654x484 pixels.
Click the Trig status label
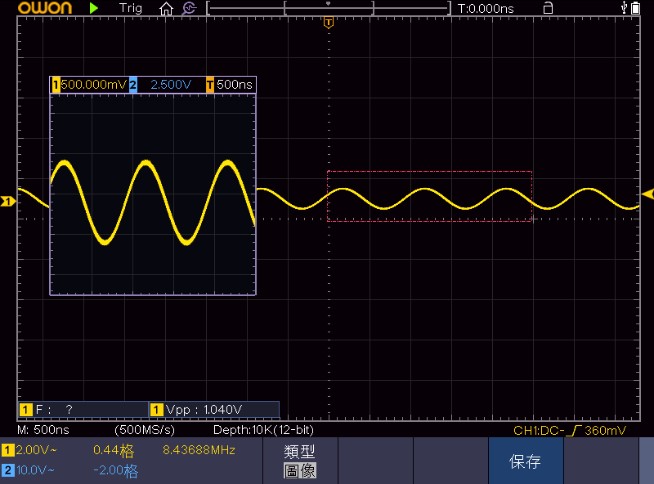tap(131, 8)
